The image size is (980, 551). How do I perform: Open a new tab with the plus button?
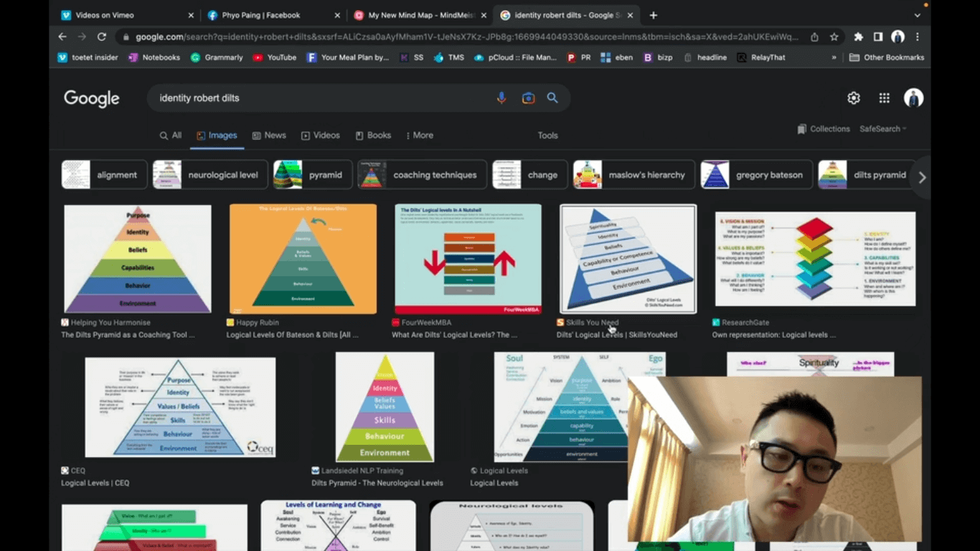[653, 15]
